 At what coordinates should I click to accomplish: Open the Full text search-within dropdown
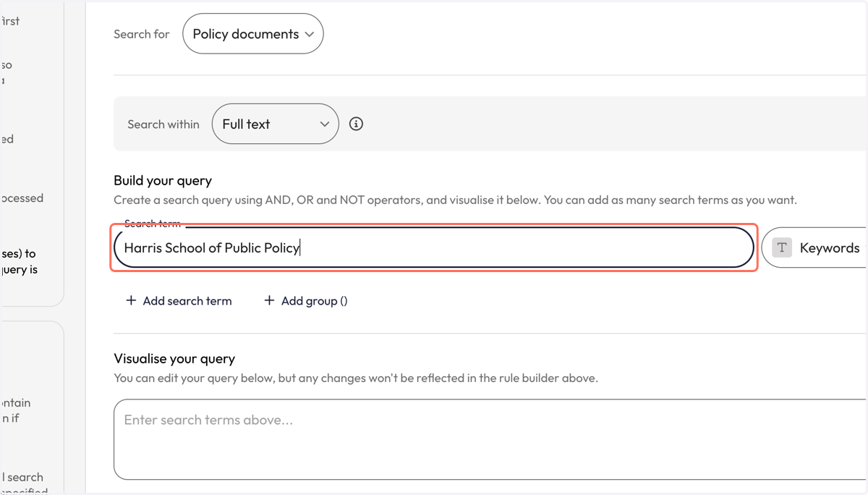[275, 124]
